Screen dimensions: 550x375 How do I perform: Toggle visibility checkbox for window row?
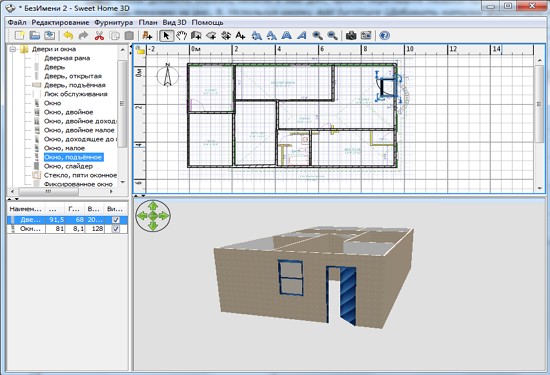click(115, 229)
